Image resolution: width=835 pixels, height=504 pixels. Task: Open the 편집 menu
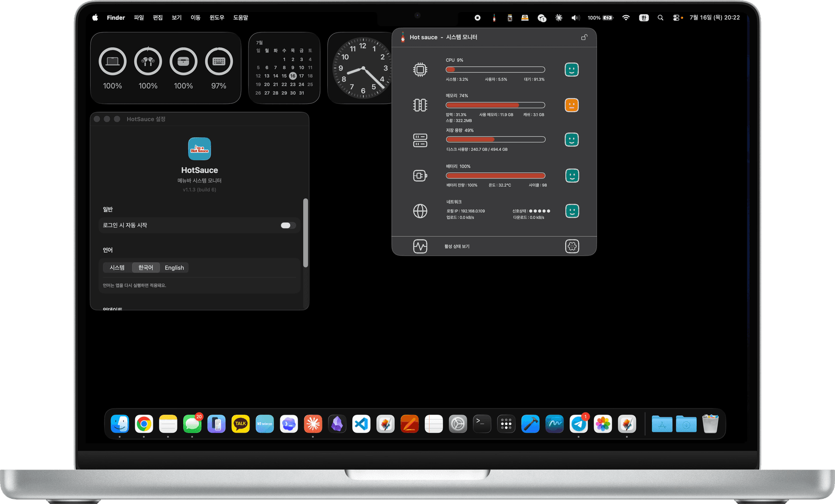(x=158, y=18)
